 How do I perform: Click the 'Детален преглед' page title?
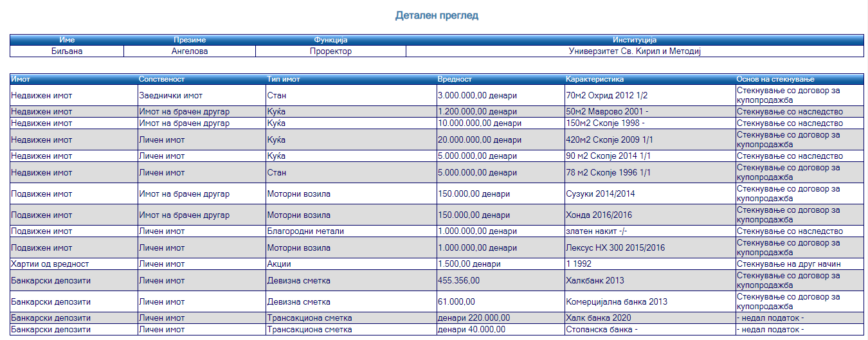[x=437, y=15]
